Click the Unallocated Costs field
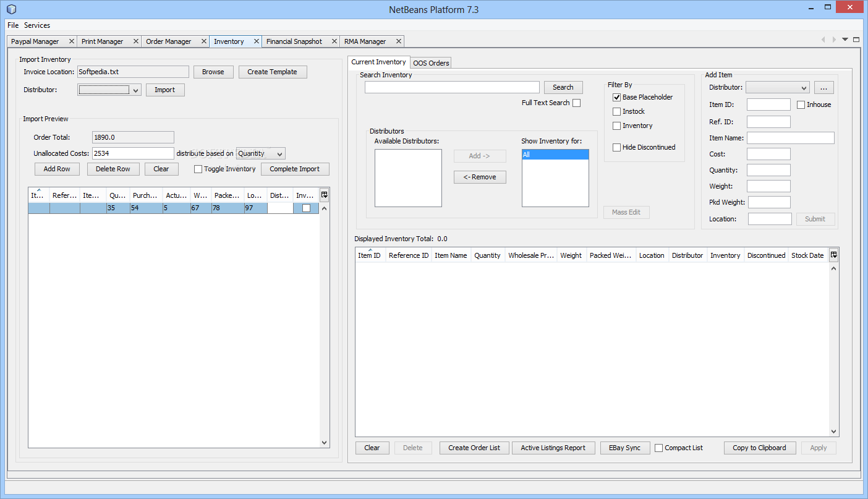The width and height of the screenshot is (868, 499). click(x=133, y=153)
